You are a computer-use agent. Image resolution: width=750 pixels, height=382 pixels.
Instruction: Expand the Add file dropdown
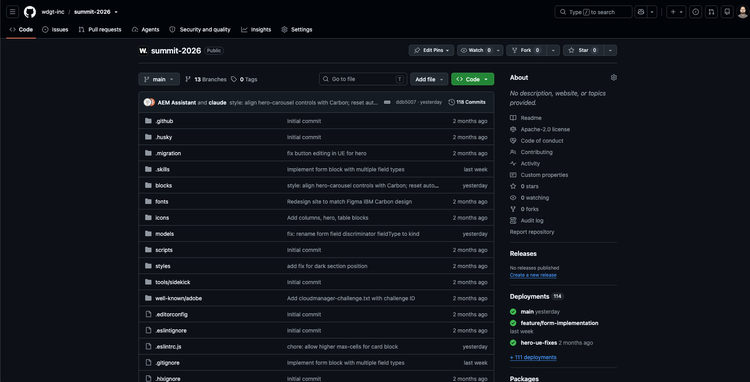[429, 79]
